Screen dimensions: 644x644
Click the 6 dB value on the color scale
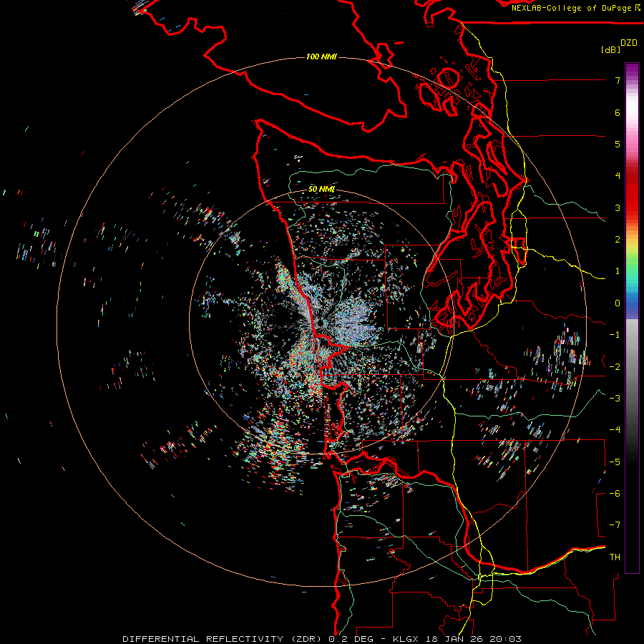[x=618, y=112]
